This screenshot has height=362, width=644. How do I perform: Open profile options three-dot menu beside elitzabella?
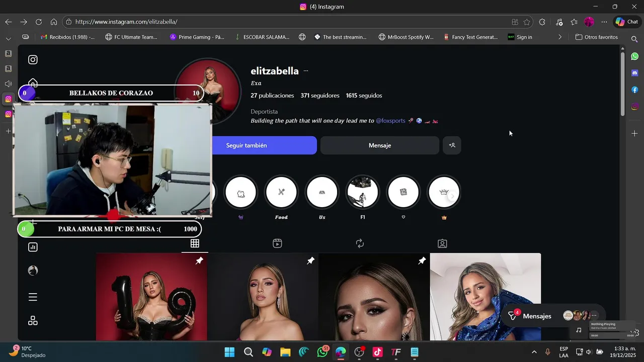point(306,71)
